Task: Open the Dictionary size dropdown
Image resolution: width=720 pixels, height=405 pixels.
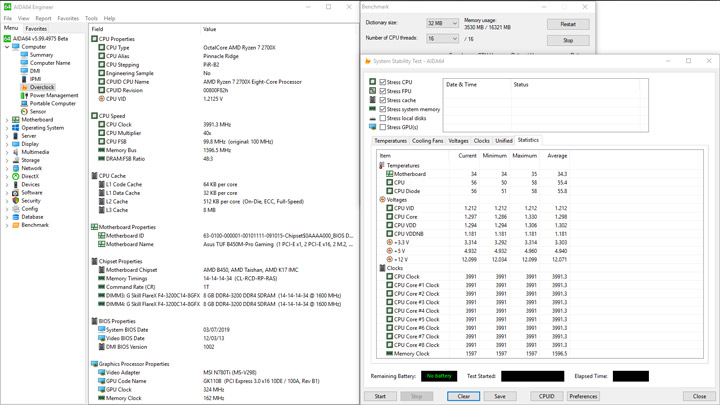Action: pyautogui.click(x=442, y=23)
